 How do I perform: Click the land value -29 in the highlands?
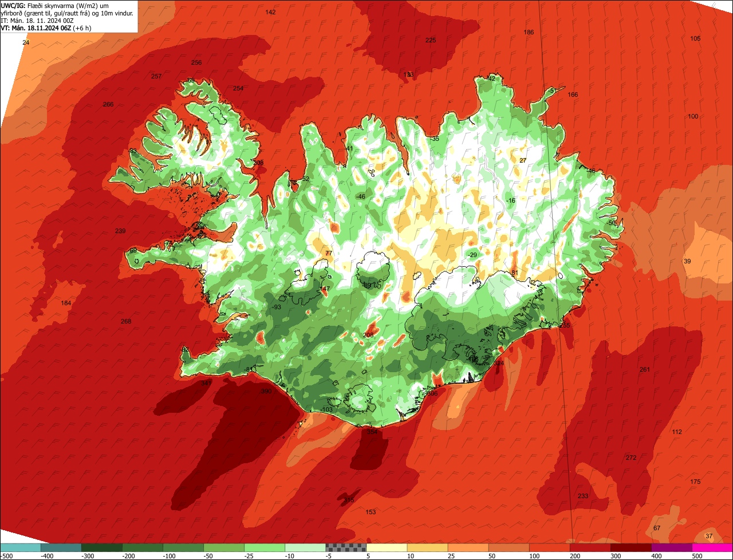coord(472,255)
